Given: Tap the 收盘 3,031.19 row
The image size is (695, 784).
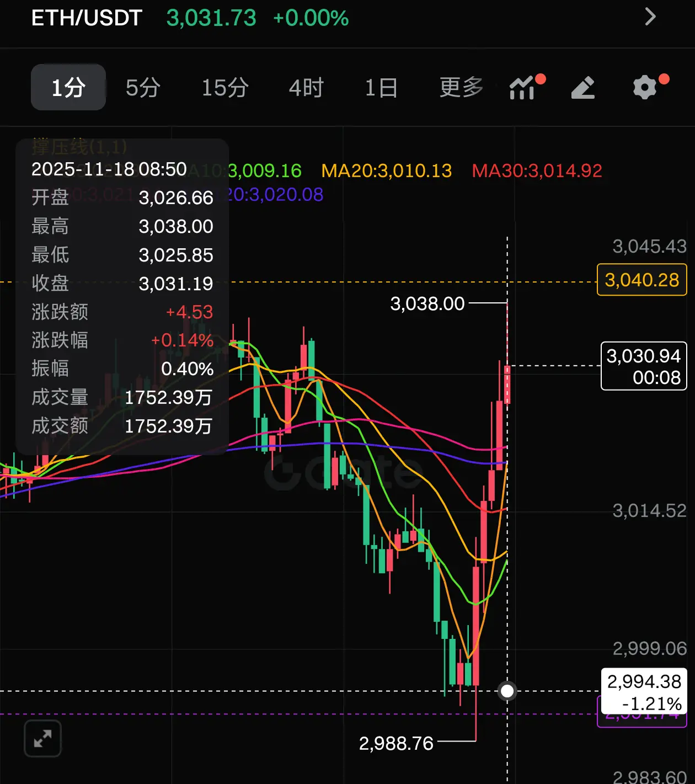Looking at the screenshot, I should (x=122, y=283).
